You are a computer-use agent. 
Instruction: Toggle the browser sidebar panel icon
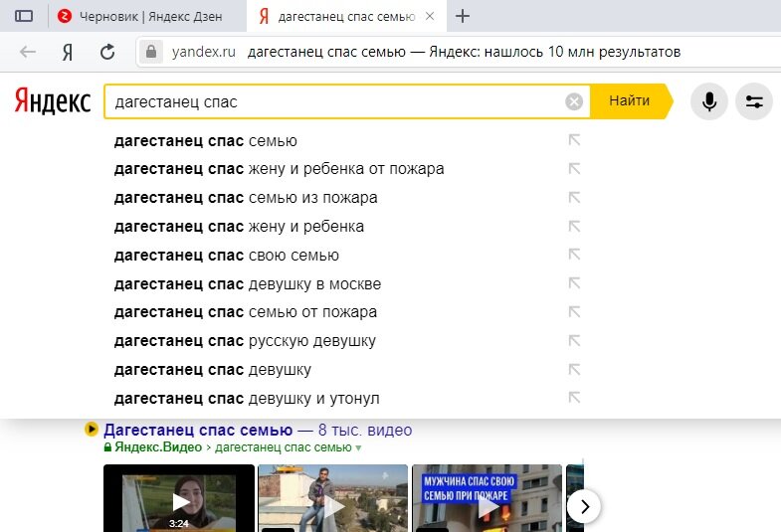pos(24,16)
